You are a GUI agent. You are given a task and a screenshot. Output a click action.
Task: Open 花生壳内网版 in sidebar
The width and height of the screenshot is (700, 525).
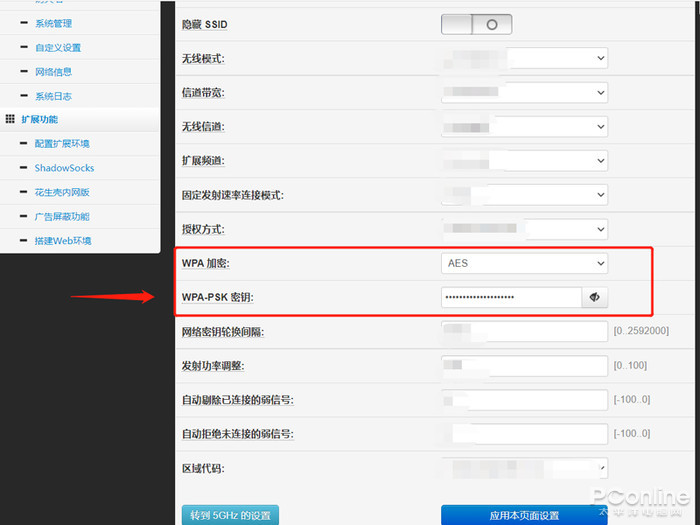coord(62,192)
